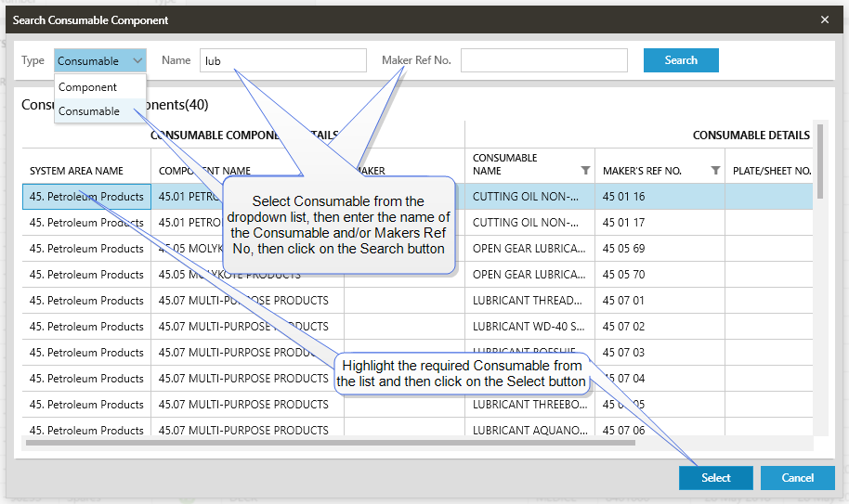Click the Consumable Name column header
The height and width of the screenshot is (504, 849).
click(x=529, y=165)
